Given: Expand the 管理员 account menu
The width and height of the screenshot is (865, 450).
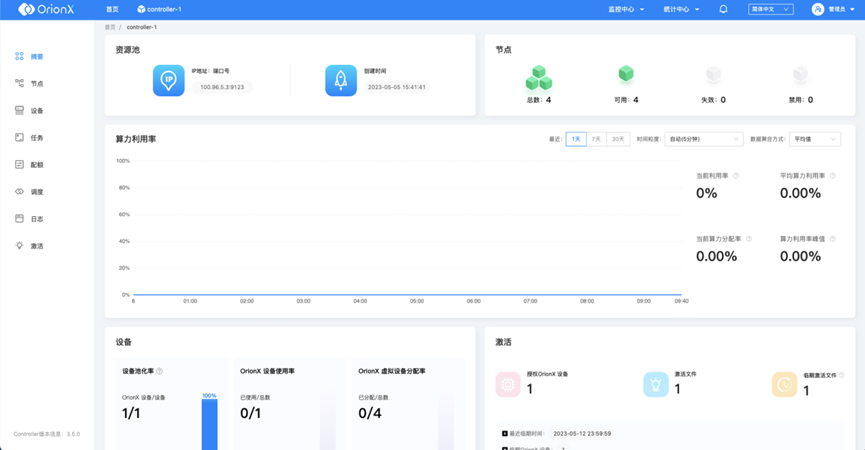Looking at the screenshot, I should click(x=841, y=9).
